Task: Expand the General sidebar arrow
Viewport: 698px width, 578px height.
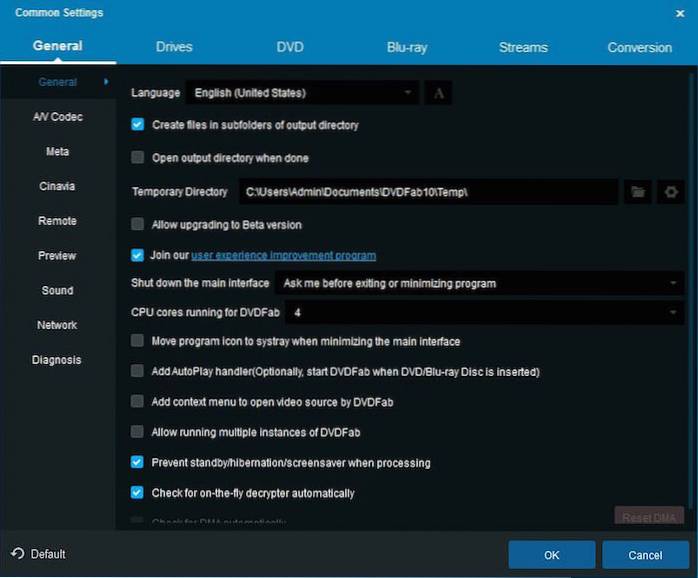Action: pyautogui.click(x=107, y=82)
